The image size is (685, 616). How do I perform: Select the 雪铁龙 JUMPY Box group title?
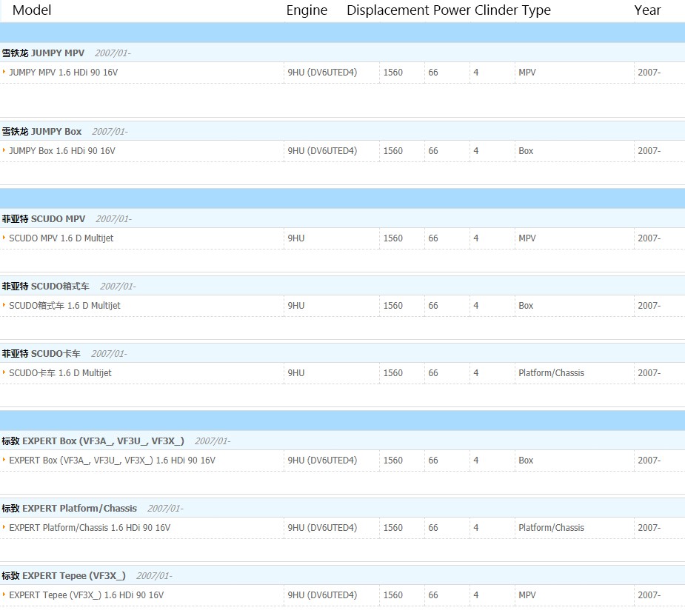coord(41,132)
